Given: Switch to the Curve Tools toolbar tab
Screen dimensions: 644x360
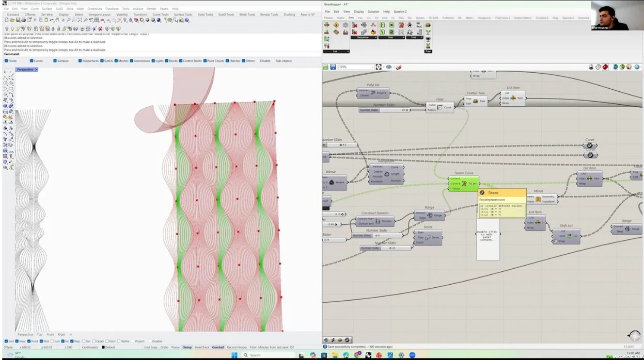Looking at the screenshot, I should pos(161,14).
